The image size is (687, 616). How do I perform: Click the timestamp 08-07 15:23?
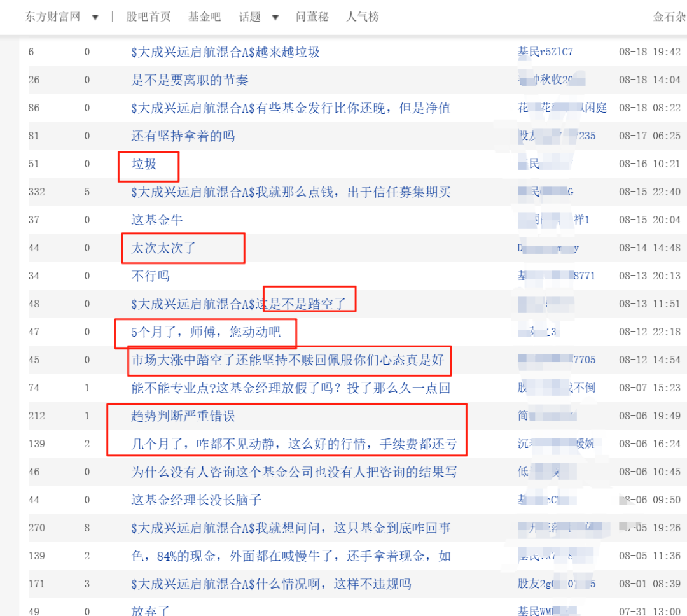click(649, 388)
